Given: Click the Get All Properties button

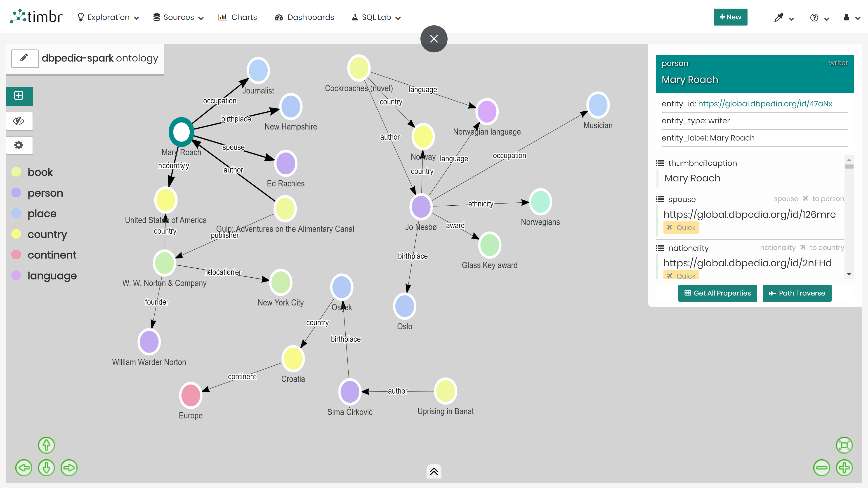Looking at the screenshot, I should 717,293.
